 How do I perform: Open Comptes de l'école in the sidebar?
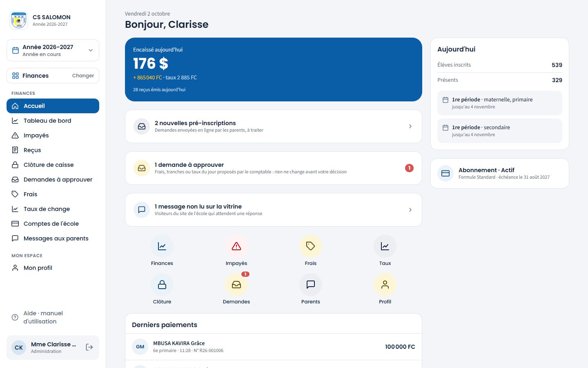[53, 224]
